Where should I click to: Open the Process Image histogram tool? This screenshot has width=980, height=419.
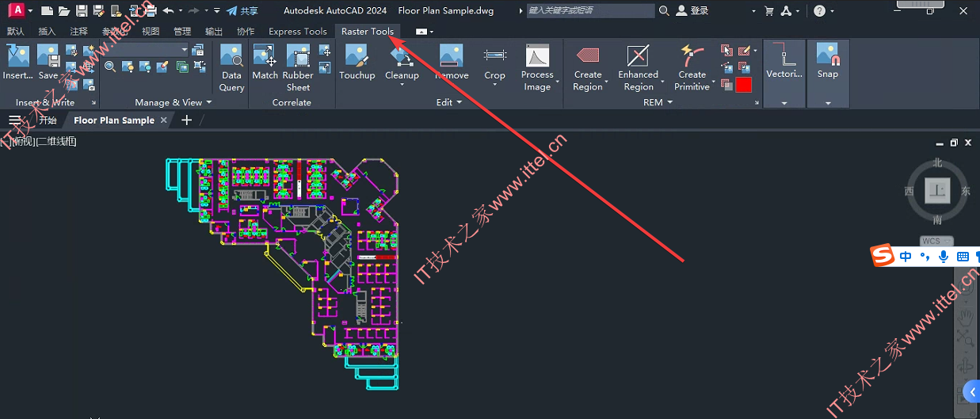click(x=537, y=68)
